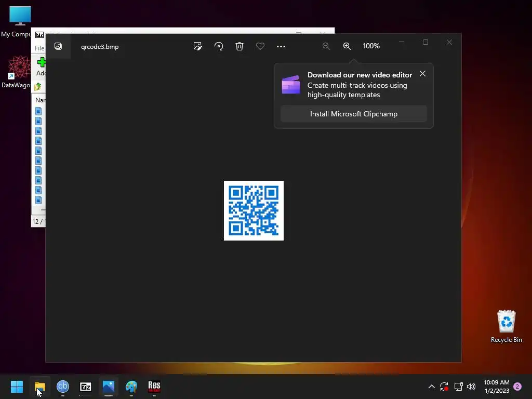This screenshot has width=532, height=399.
Task: Click the 100% zoom level readout
Action: point(371,46)
